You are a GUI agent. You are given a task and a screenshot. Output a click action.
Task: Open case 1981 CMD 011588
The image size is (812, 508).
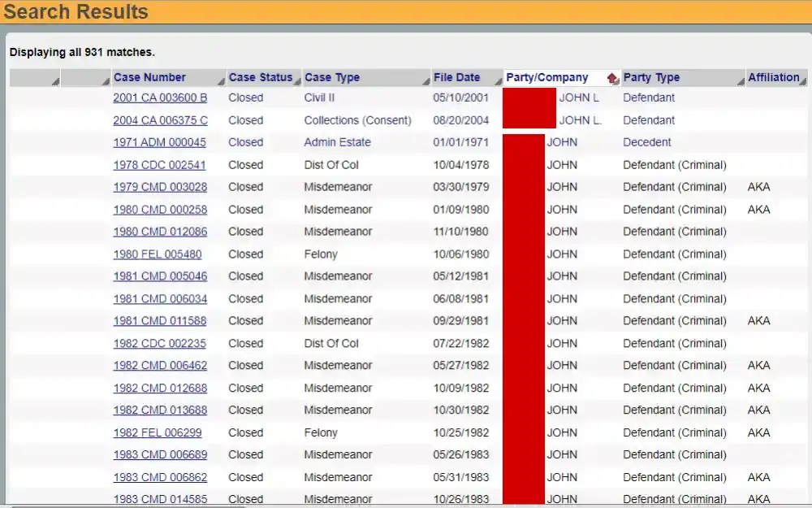click(x=159, y=320)
